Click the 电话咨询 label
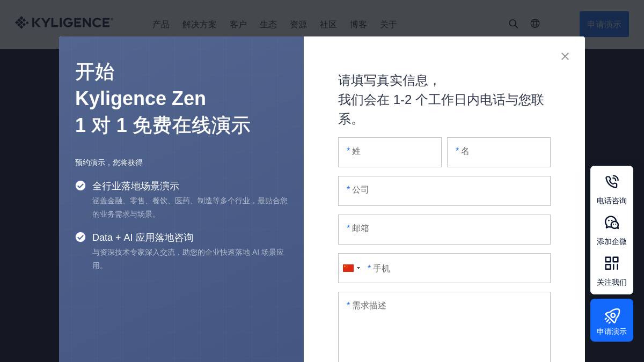 tap(612, 201)
